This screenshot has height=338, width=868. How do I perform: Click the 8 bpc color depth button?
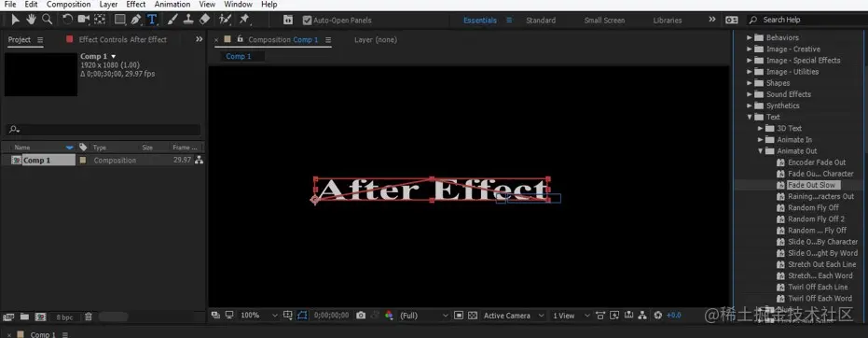coord(64,317)
